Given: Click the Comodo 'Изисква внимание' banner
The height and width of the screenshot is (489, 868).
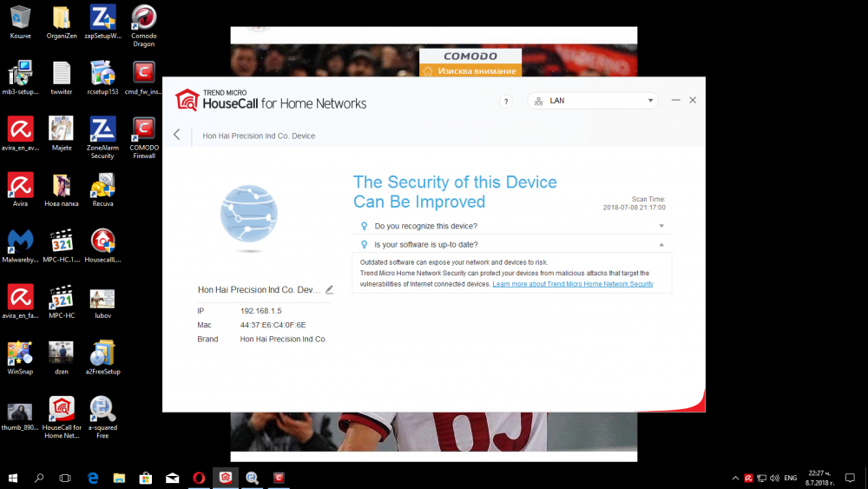Looking at the screenshot, I should 470,71.
